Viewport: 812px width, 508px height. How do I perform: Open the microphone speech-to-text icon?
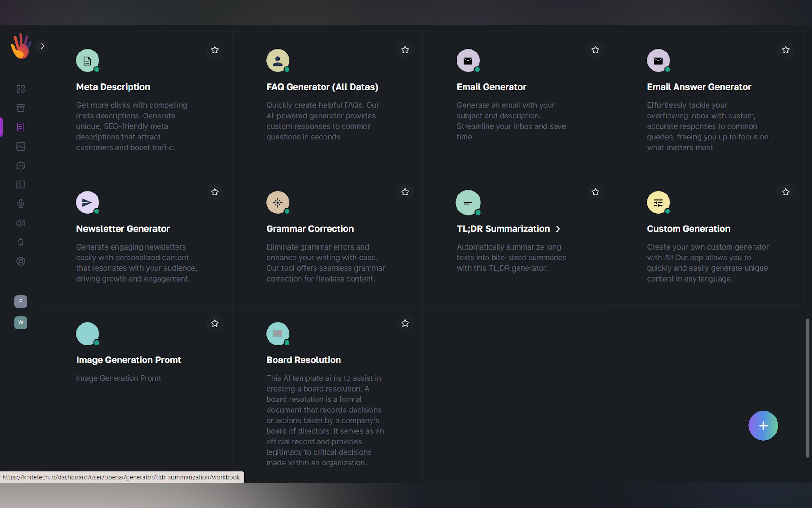(20, 203)
